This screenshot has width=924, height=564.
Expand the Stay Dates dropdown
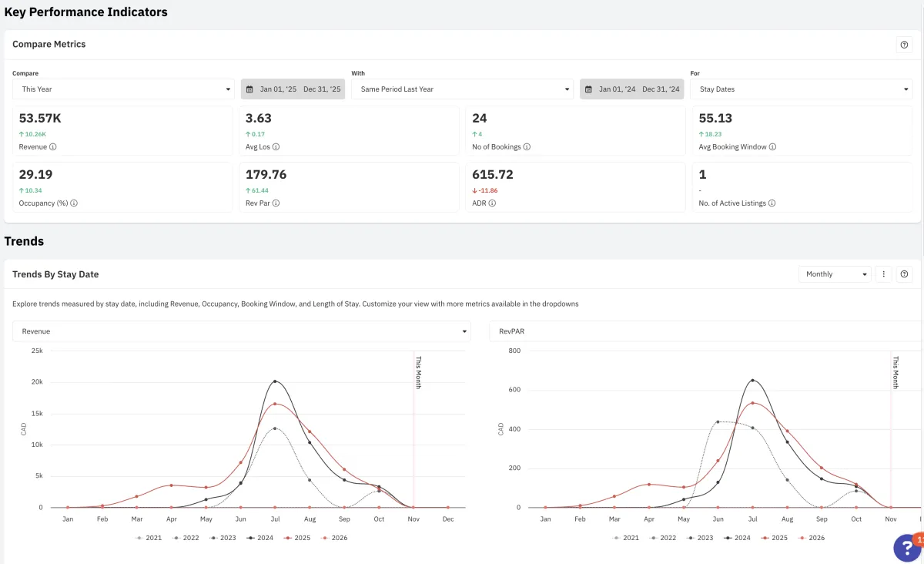coord(801,89)
